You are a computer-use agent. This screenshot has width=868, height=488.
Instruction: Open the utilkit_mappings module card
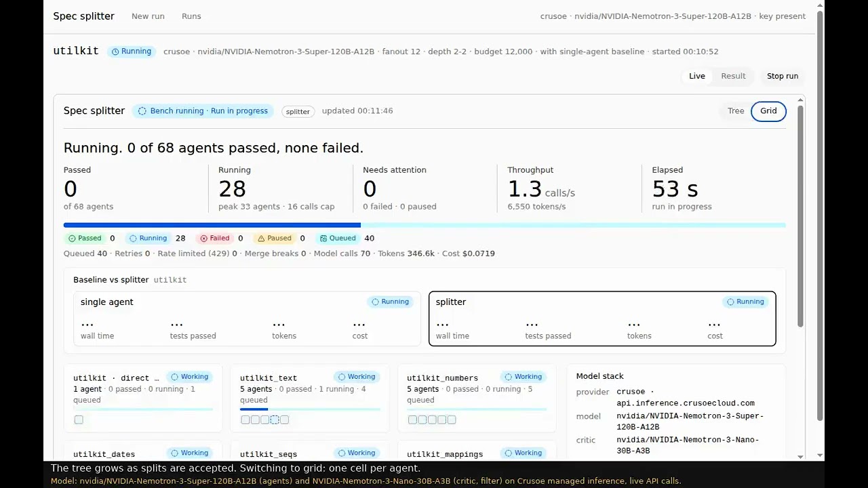(477, 451)
